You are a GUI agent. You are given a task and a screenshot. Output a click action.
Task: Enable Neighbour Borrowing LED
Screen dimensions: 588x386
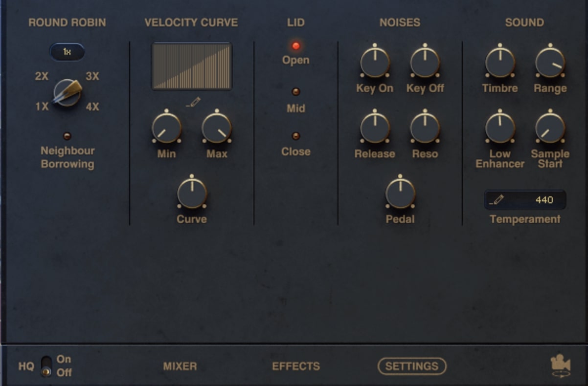pos(68,136)
